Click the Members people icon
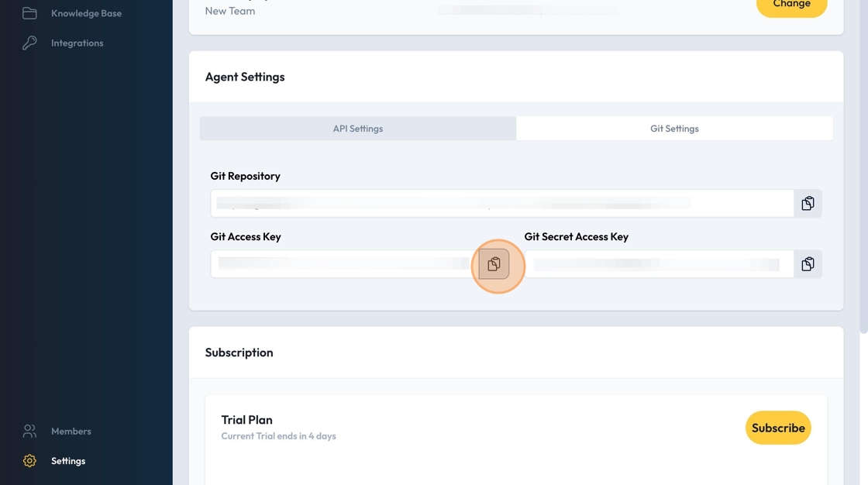The height and width of the screenshot is (485, 868). (29, 431)
